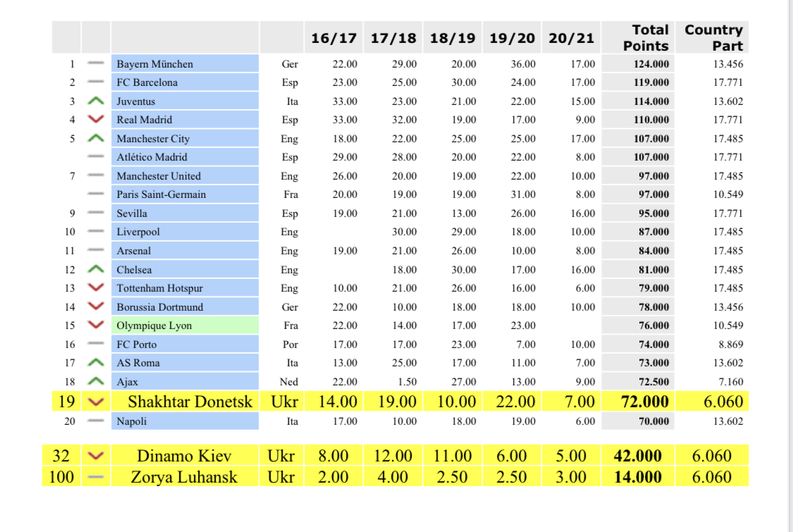Viewport: 793px width, 532px height.
Task: Select Shakhtar Donetsk's 72.000 total points cell
Action: point(638,402)
